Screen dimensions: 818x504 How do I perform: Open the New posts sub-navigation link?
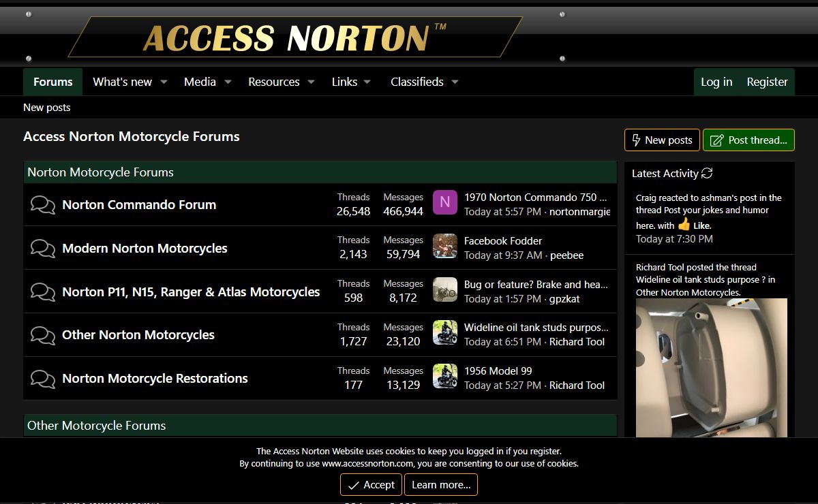coord(46,108)
